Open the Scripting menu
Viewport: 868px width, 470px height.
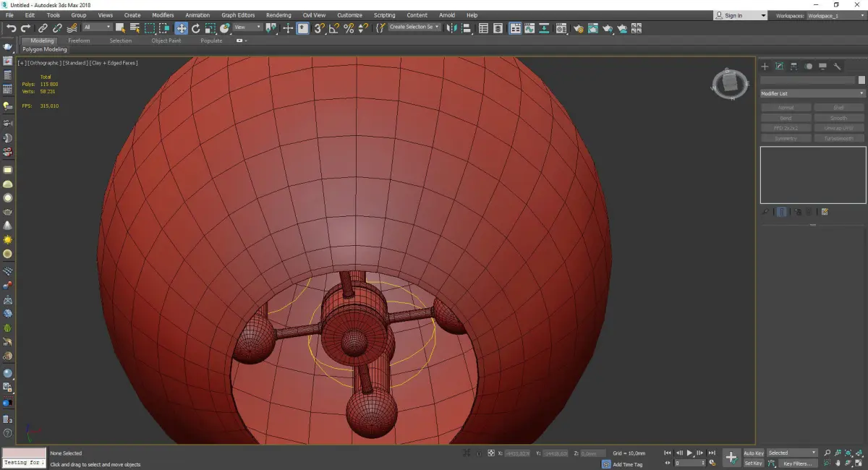tap(385, 15)
